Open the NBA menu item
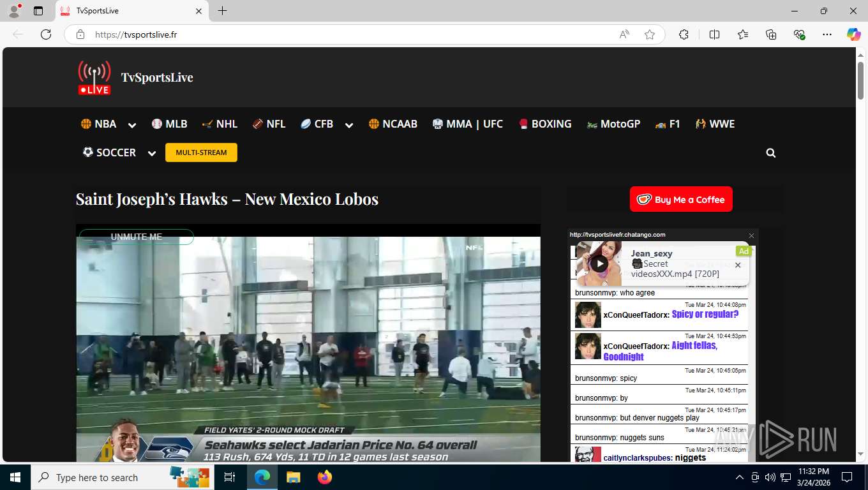This screenshot has width=868, height=490. pyautogui.click(x=99, y=124)
